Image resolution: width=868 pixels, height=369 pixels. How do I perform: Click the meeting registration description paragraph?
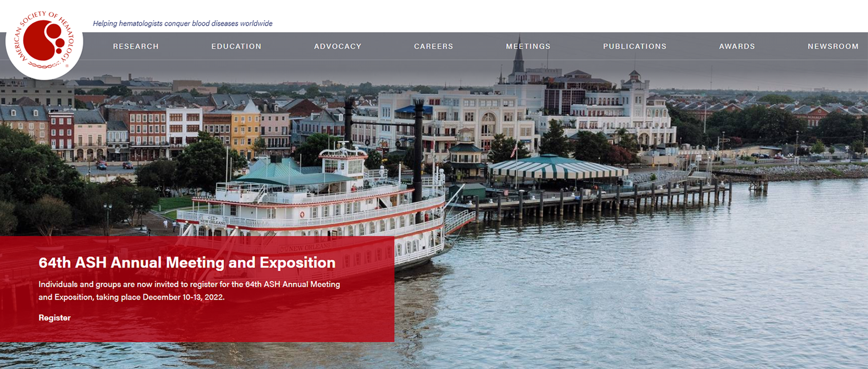point(189,290)
